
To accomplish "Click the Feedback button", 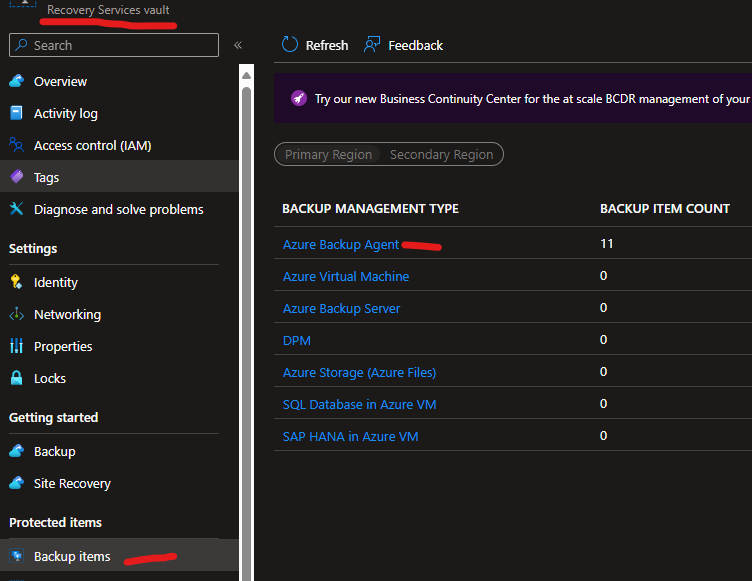I will pyautogui.click(x=403, y=45).
